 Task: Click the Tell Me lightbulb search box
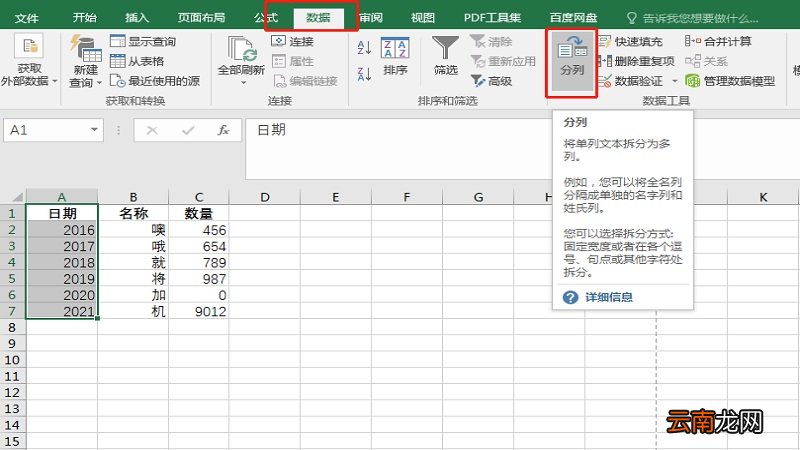[x=694, y=18]
